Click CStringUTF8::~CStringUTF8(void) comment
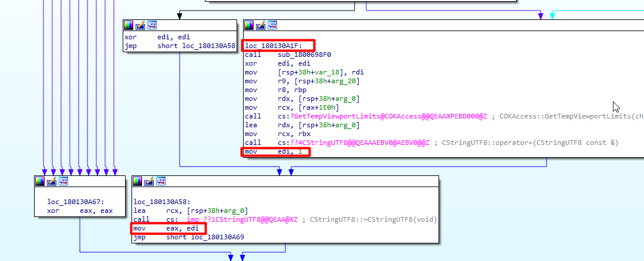 tap(373, 220)
